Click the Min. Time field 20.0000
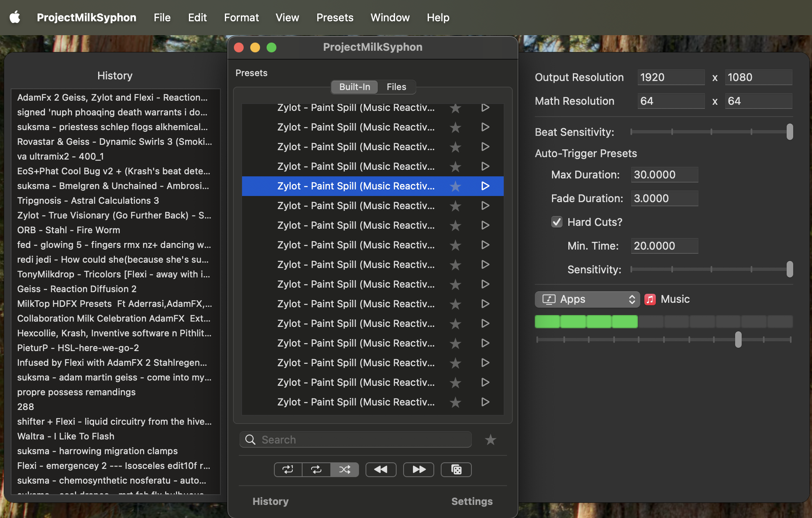Image resolution: width=812 pixels, height=518 pixels. pos(664,246)
